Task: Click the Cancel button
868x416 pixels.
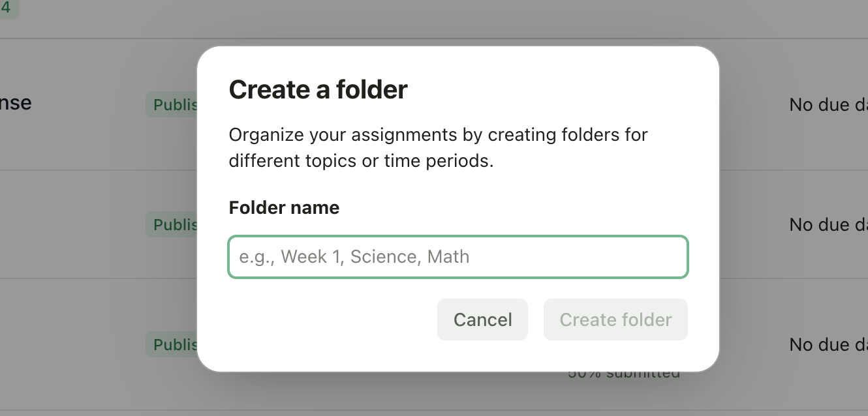Action: pyautogui.click(x=482, y=319)
